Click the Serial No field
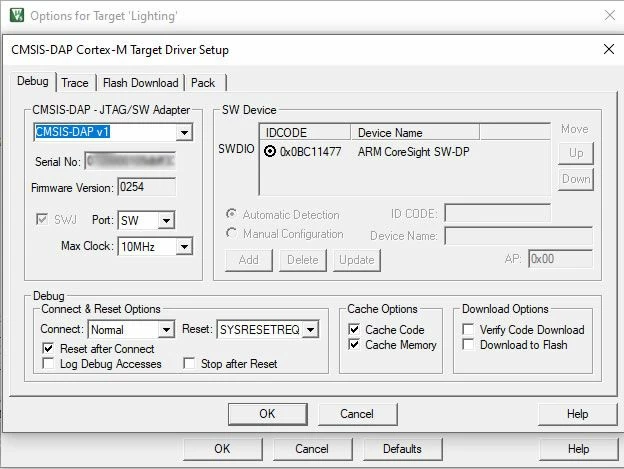The height and width of the screenshot is (469, 624). [130, 161]
